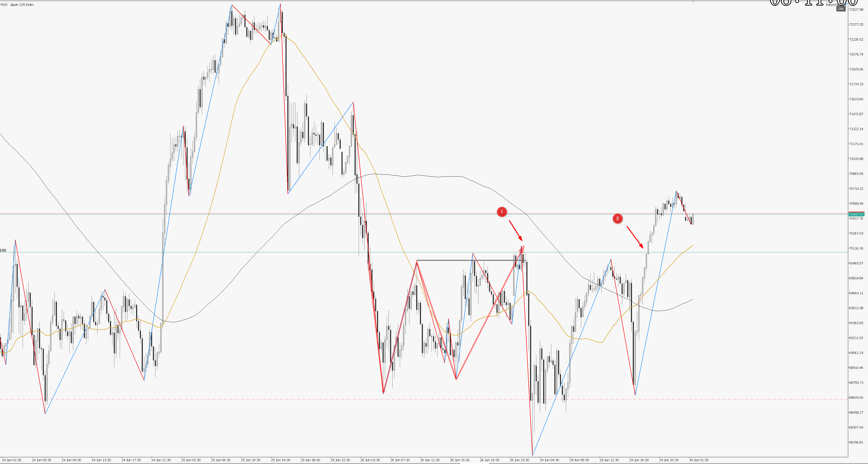Click the red arrow below marker 1

point(516,231)
